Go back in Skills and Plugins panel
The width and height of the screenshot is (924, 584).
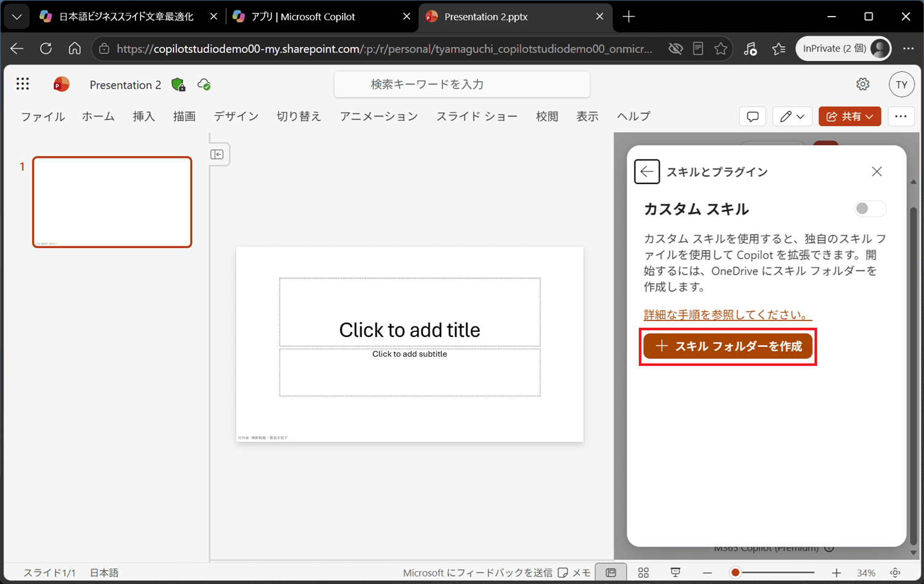coord(647,171)
